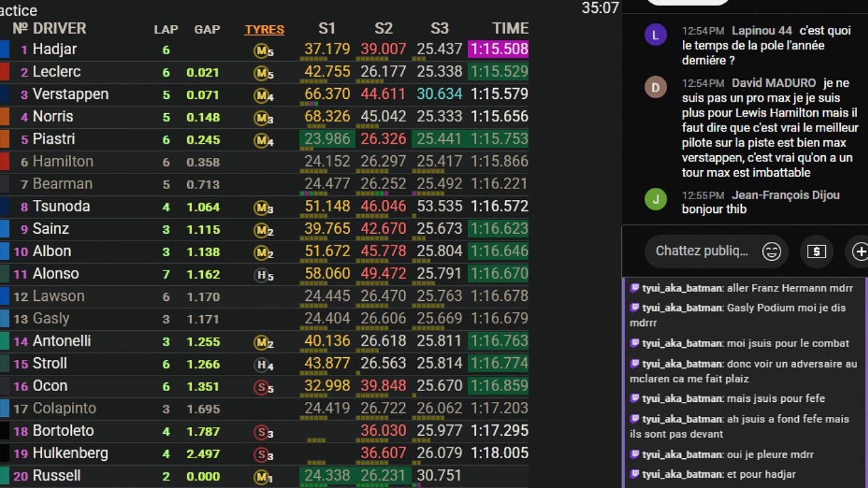The height and width of the screenshot is (488, 868).
Task: Click Norris's medium tyre icon
Action: coord(263,117)
